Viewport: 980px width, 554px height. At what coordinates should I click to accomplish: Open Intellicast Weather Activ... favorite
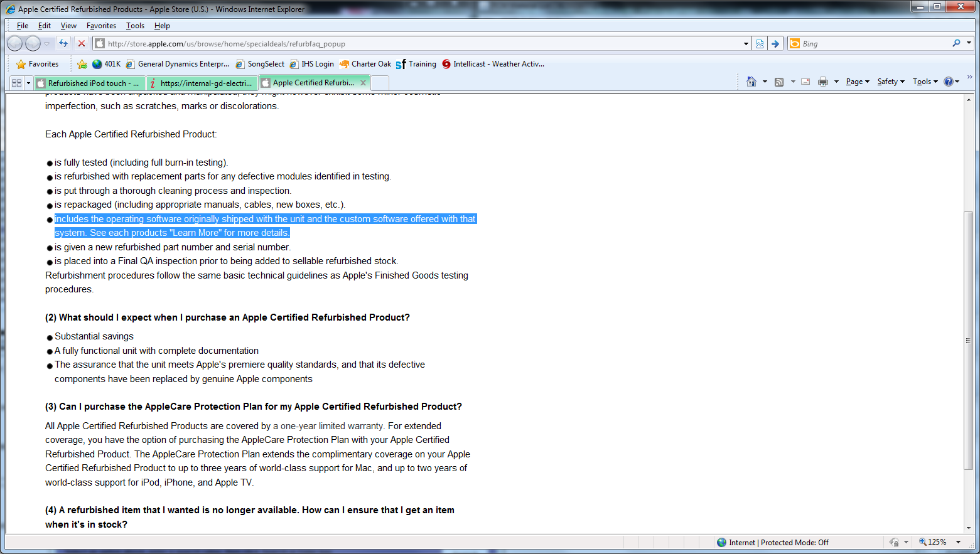493,64
